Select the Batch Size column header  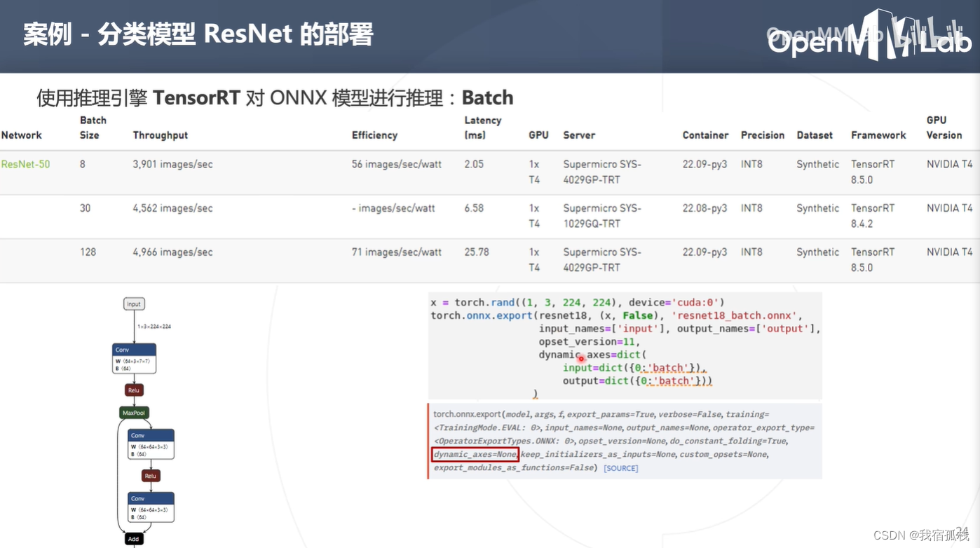tap(93, 128)
